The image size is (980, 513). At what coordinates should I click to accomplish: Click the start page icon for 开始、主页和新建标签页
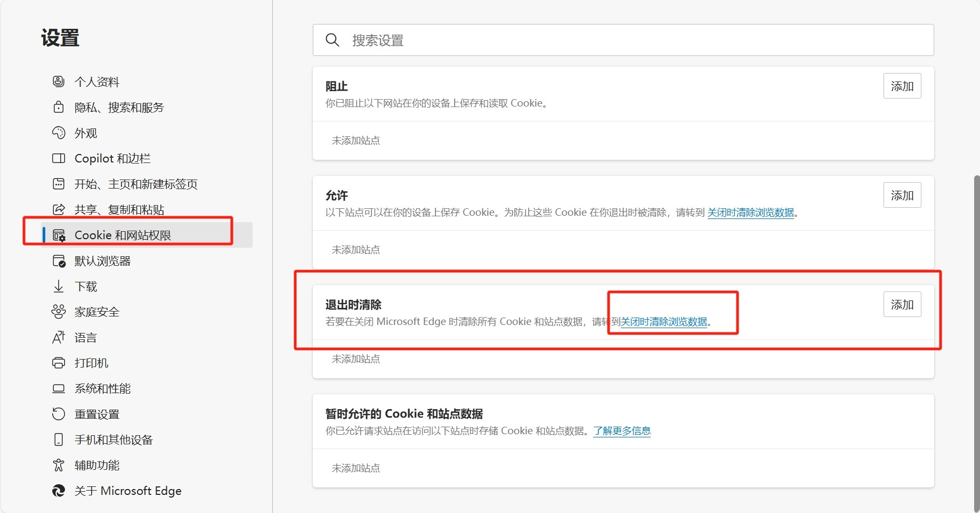[x=59, y=184]
